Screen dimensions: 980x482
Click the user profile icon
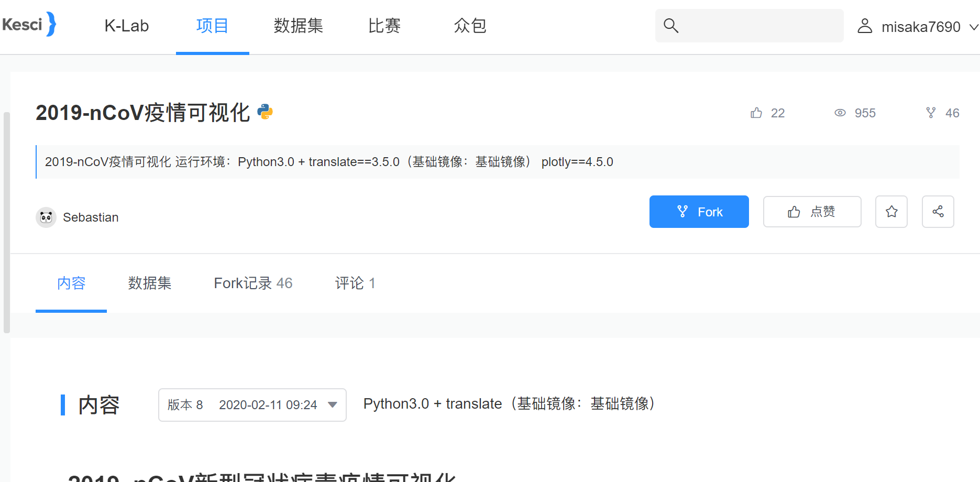tap(865, 26)
